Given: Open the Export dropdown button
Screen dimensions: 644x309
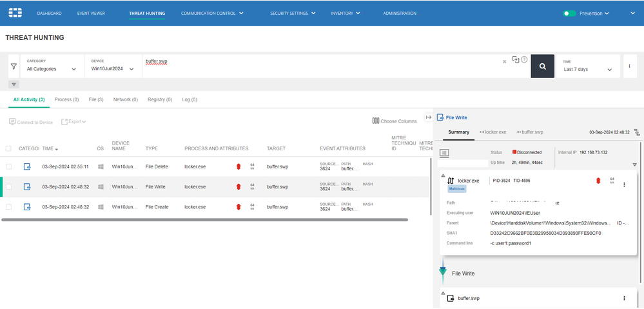Looking at the screenshot, I should pos(73,121).
